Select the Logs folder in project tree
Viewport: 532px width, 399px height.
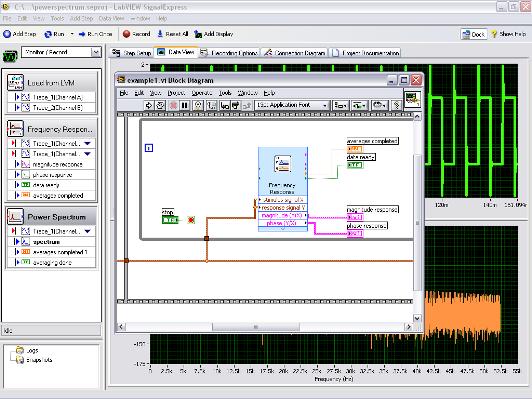tap(28, 350)
